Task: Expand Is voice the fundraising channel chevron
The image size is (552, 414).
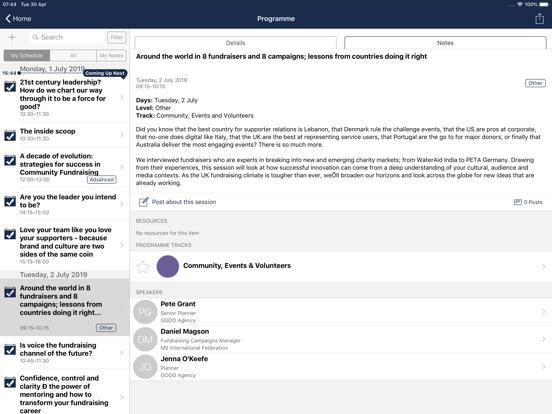Action: coord(122,352)
